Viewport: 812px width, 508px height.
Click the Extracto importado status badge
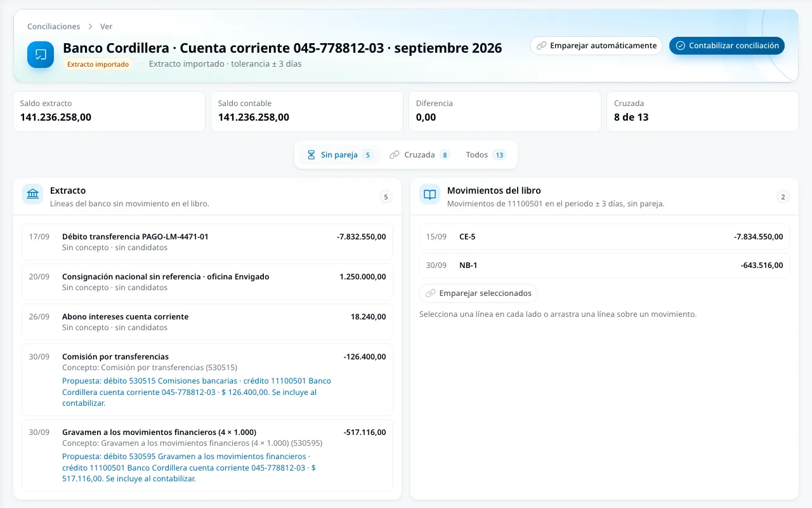coord(98,64)
